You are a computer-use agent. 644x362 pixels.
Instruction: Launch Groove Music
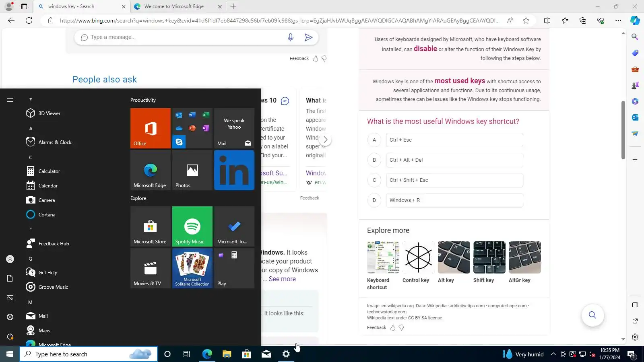72,287
